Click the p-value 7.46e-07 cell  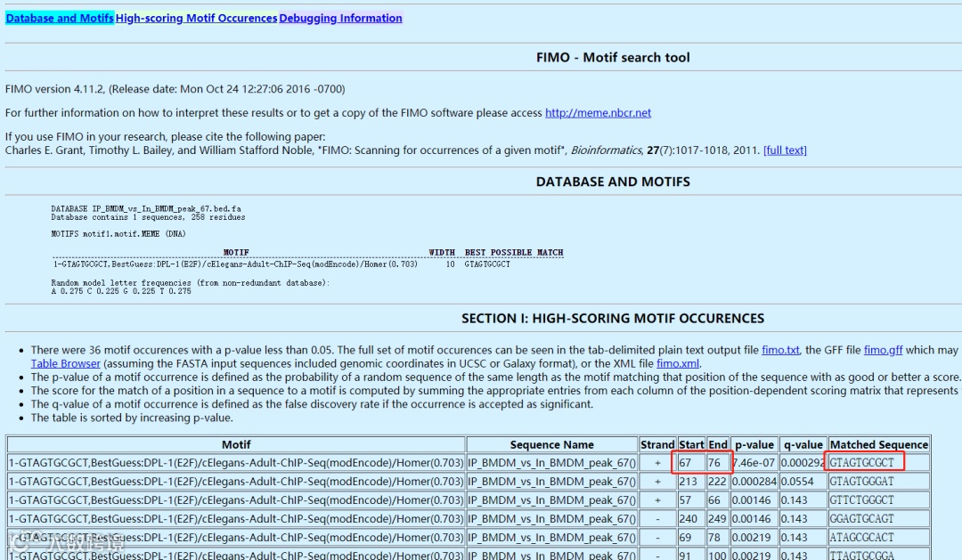(x=754, y=462)
